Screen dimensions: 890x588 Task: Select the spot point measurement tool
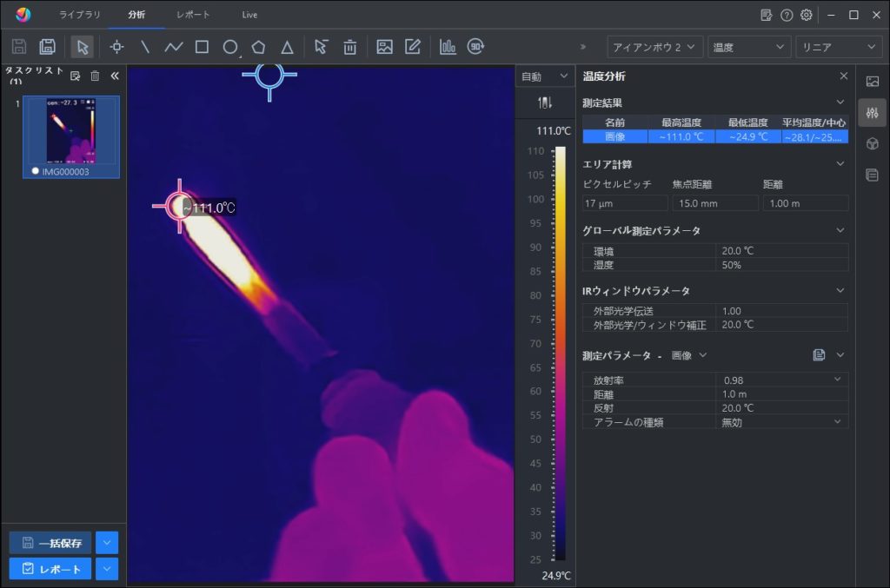point(116,47)
